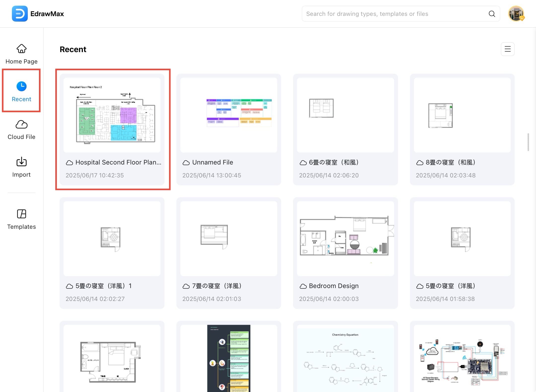Open the user profile avatar
536x392 pixels.
(516, 14)
